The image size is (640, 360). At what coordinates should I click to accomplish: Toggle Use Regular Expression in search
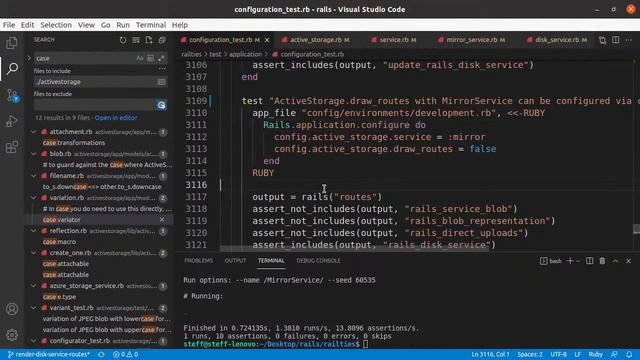tap(161, 58)
